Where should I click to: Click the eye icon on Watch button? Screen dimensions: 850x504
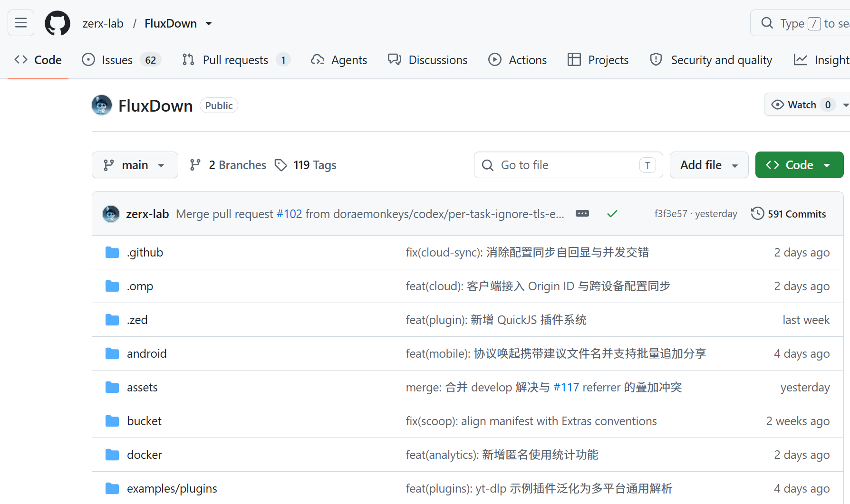778,105
